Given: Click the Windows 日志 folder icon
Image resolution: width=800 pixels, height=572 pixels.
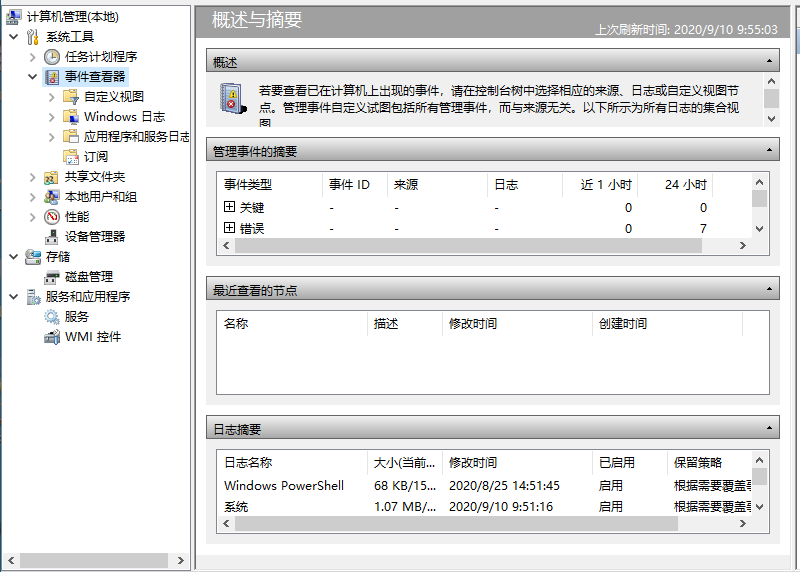Looking at the screenshot, I should tap(71, 117).
